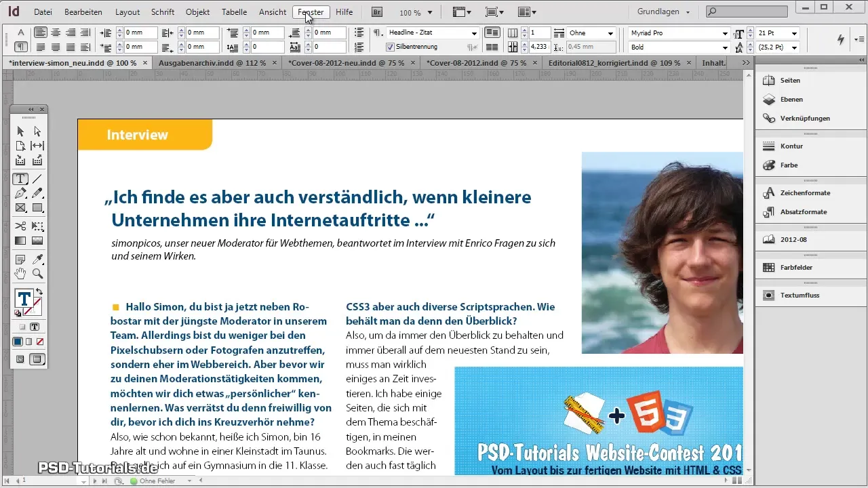Apply last color button in toolbox

tap(18, 341)
